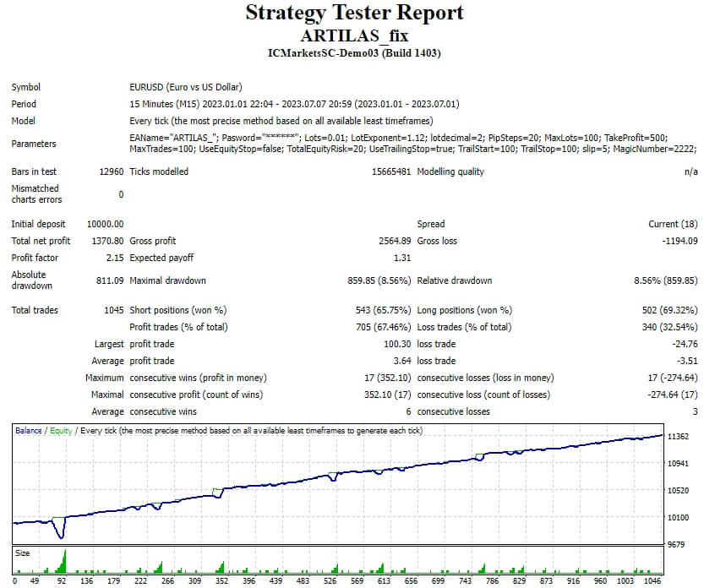Click the Strategy Tester Report title
The height and width of the screenshot is (588, 704).
point(354,14)
